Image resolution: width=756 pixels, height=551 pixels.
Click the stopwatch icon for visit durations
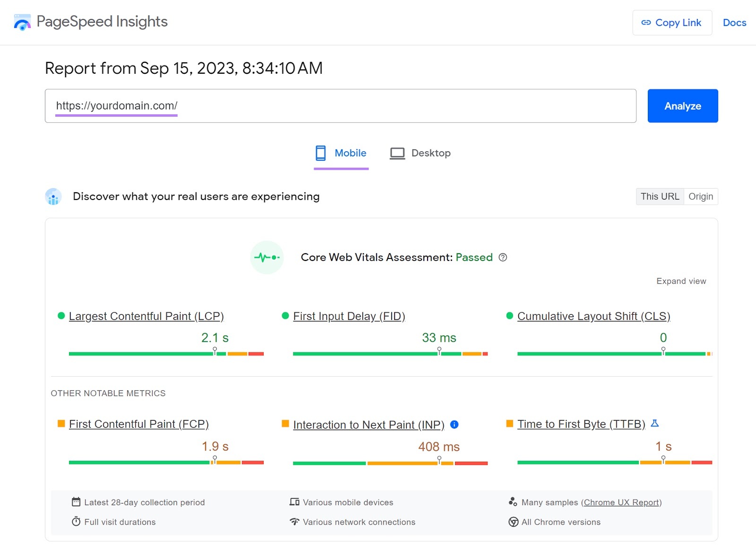tap(76, 521)
